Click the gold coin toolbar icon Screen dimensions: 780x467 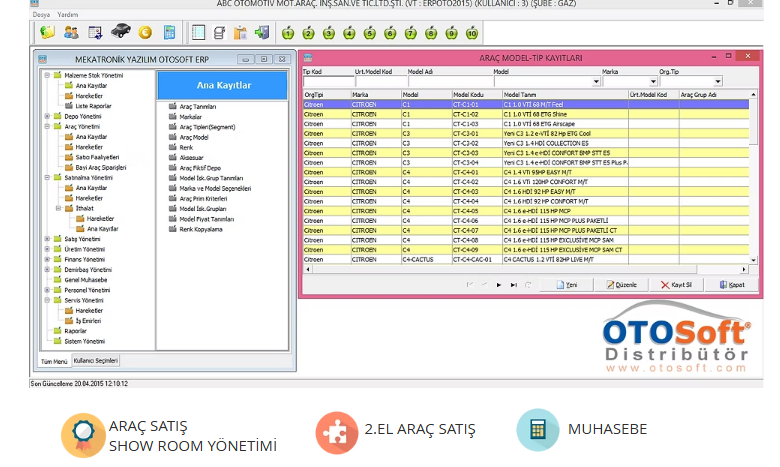(x=145, y=33)
